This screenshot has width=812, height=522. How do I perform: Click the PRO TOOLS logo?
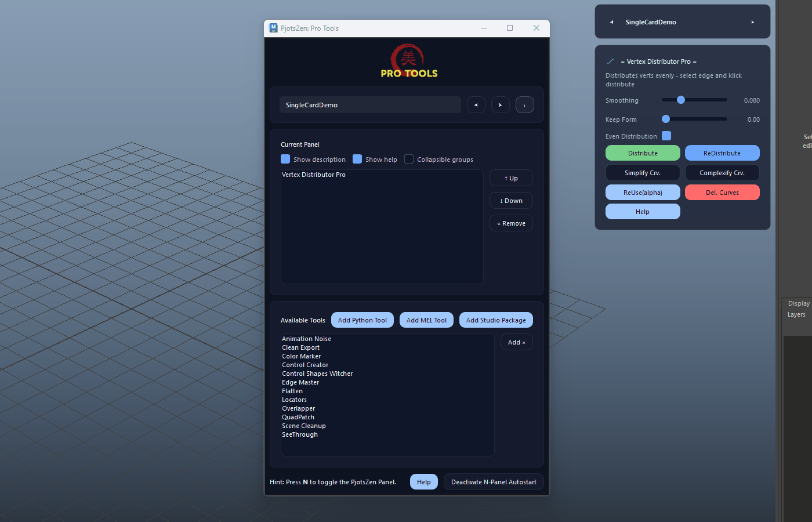pos(408,61)
